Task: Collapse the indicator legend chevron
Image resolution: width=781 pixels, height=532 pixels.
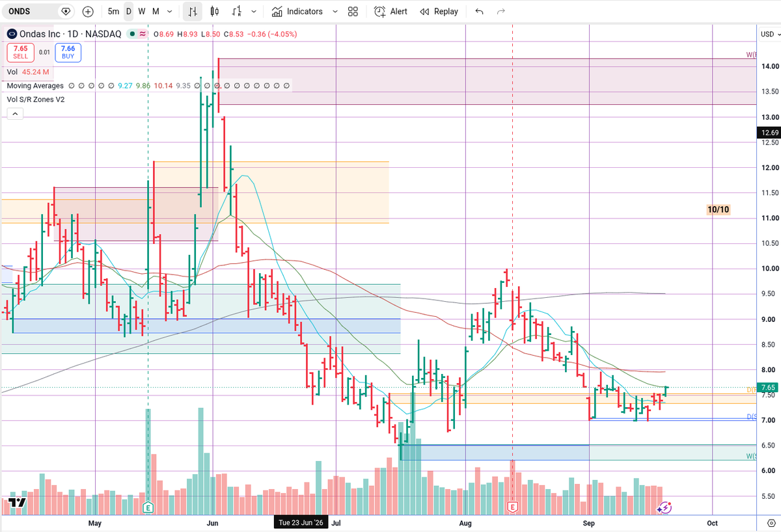Action: (15, 114)
